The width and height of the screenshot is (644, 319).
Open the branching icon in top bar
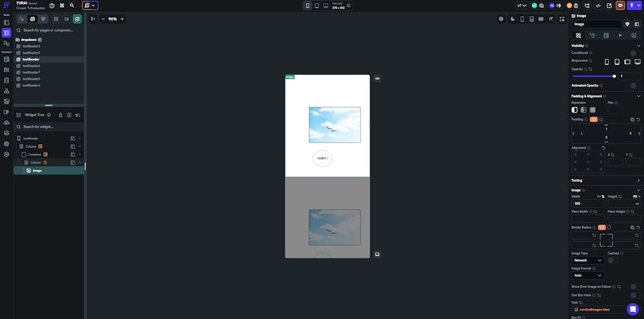[x=587, y=6]
